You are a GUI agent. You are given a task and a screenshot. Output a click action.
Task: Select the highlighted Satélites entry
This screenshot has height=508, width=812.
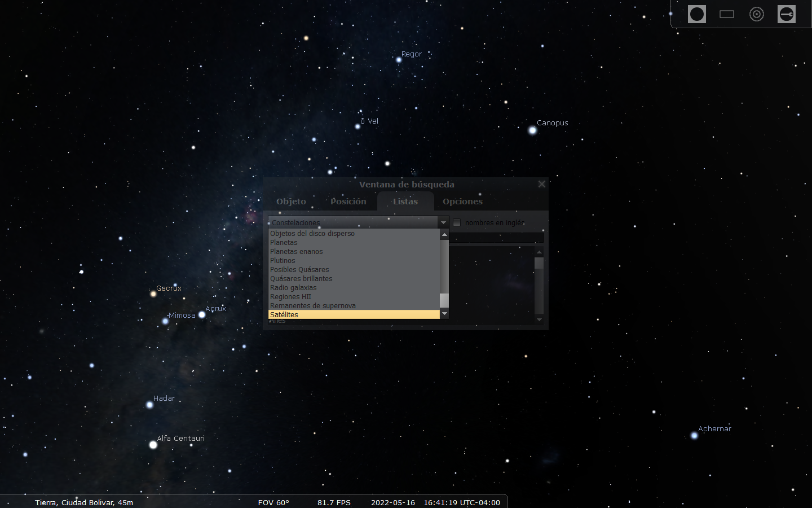coord(354,315)
